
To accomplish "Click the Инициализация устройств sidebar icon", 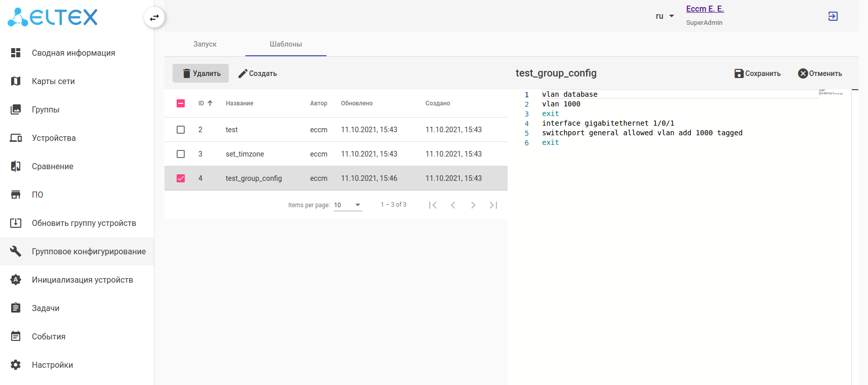I will pos(16,280).
